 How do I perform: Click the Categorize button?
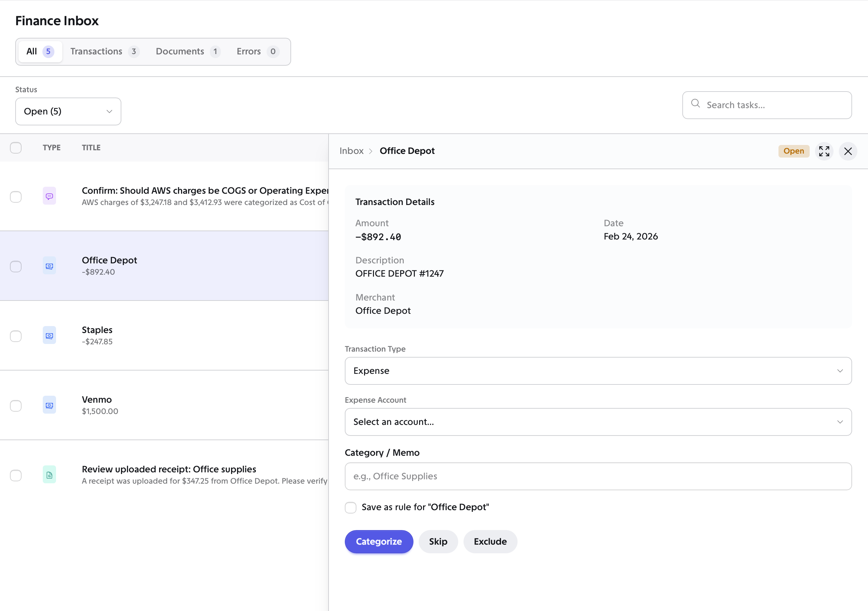(379, 541)
